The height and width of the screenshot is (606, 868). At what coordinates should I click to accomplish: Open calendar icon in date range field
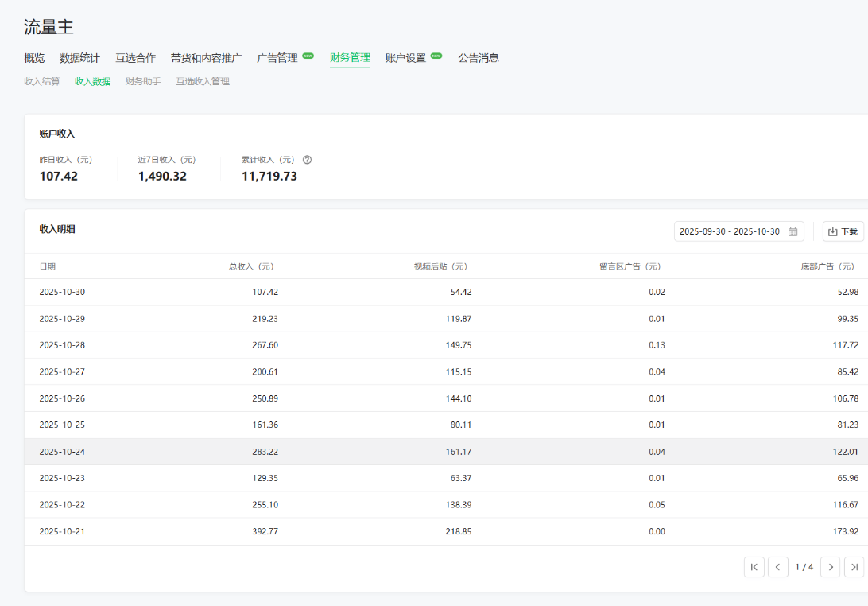(792, 231)
